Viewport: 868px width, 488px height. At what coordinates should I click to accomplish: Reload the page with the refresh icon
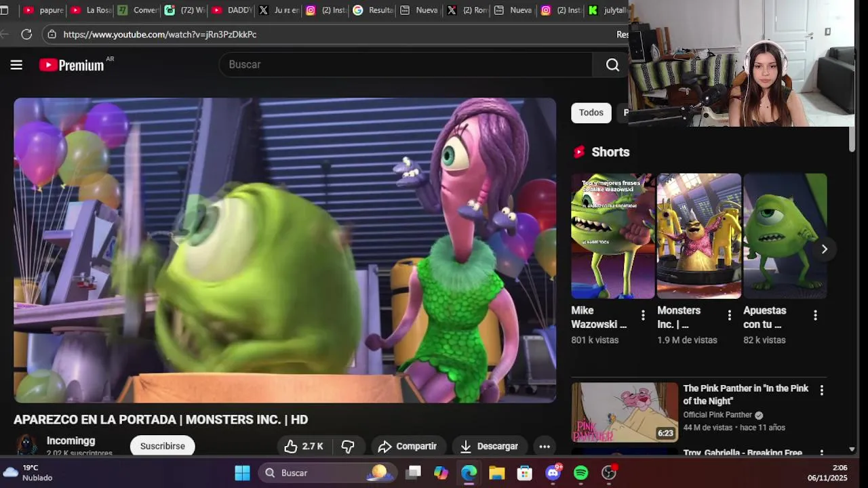(26, 34)
